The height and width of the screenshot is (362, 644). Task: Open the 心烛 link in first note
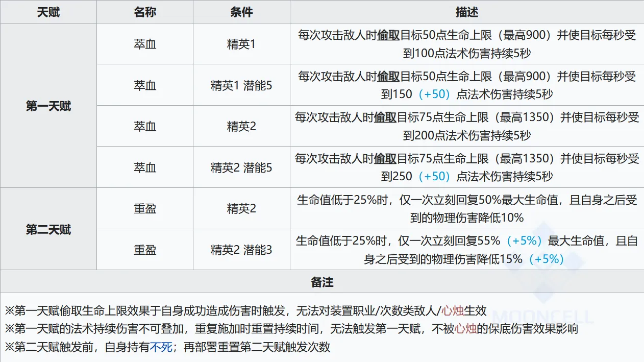click(x=453, y=310)
